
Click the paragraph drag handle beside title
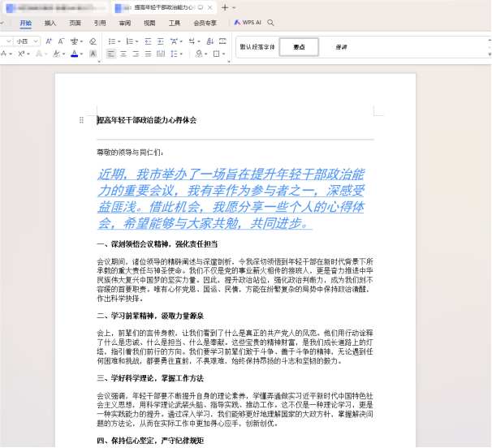(81, 120)
